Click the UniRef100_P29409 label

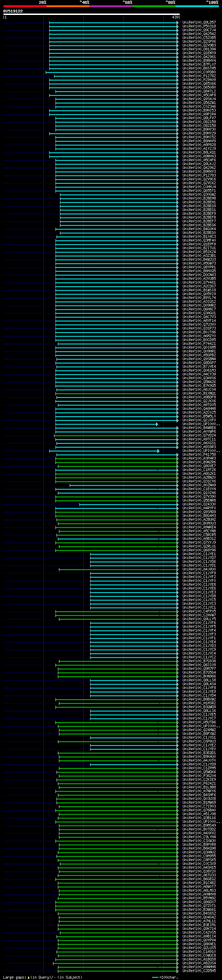pos(199,80)
